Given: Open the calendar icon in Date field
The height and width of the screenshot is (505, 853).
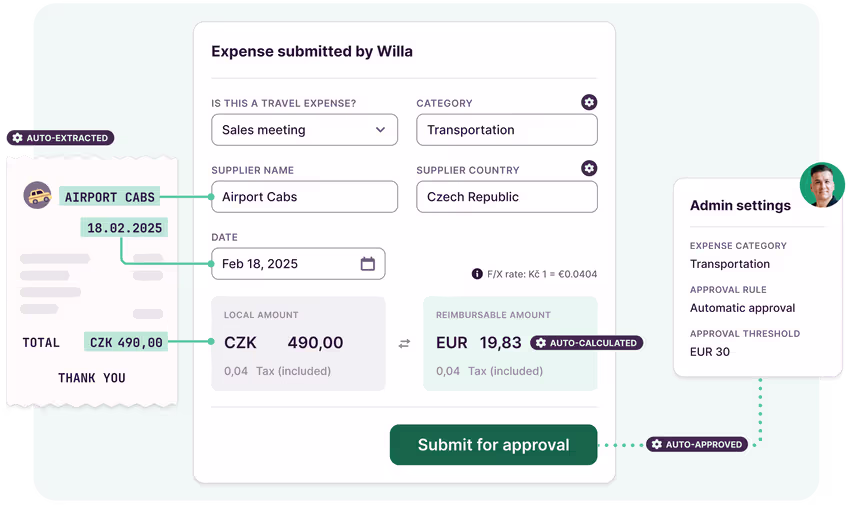Looking at the screenshot, I should coord(367,264).
